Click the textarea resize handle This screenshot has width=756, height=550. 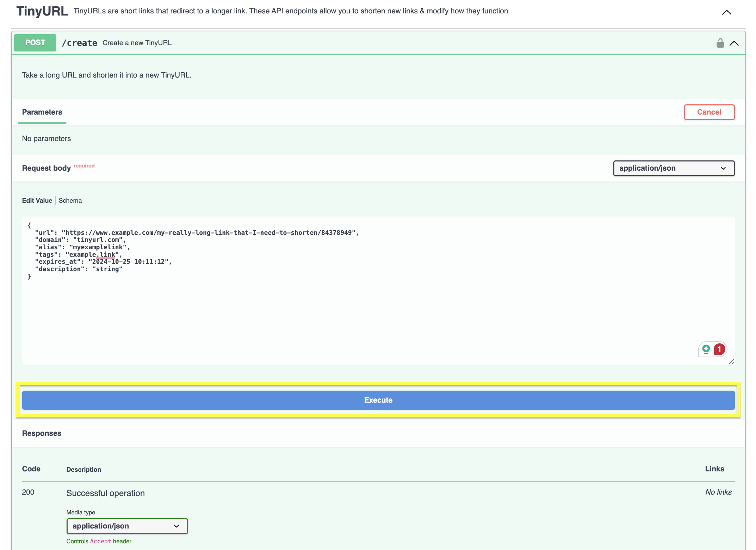[732, 361]
